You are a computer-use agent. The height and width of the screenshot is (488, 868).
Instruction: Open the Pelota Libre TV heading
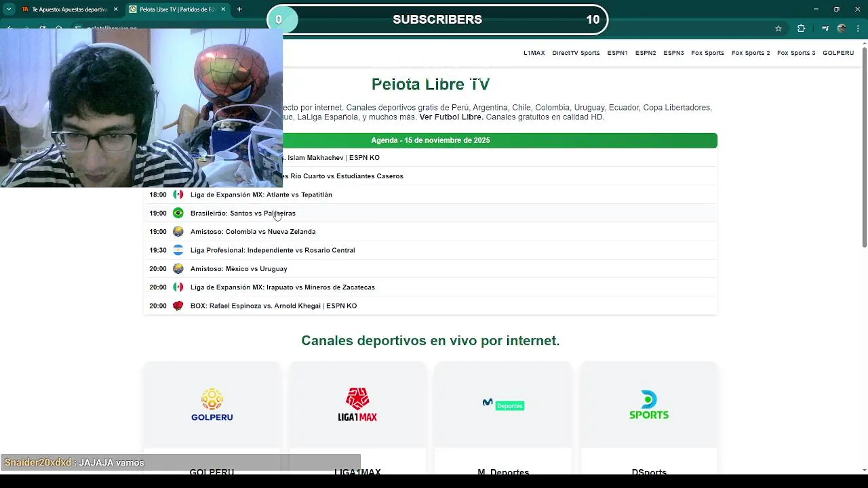431,85
